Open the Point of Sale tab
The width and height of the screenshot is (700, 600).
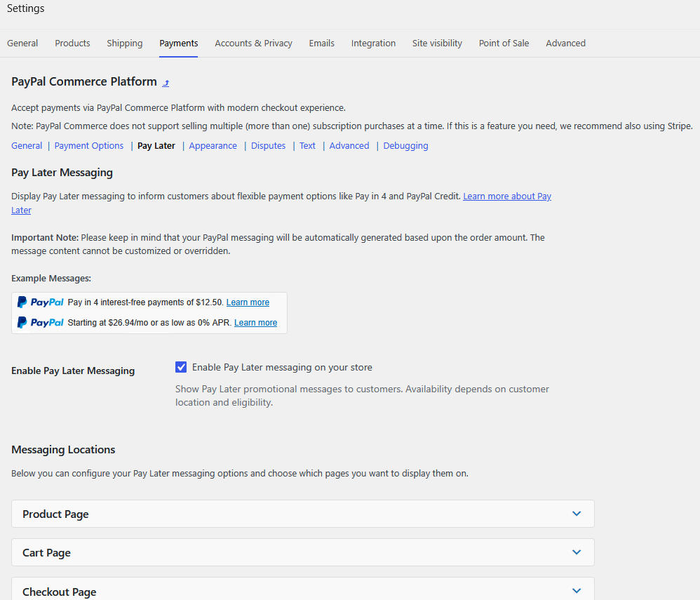[x=504, y=44]
